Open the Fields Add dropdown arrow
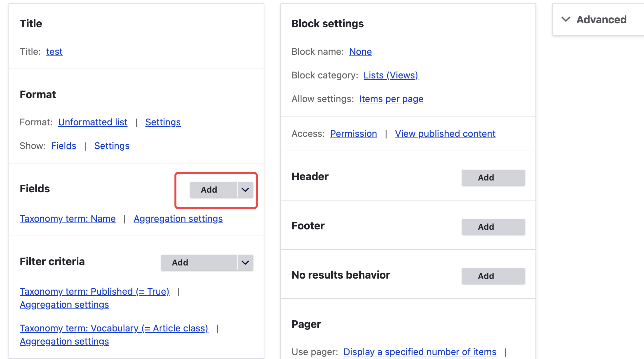Screen dimensions: 644x359 pos(245,190)
